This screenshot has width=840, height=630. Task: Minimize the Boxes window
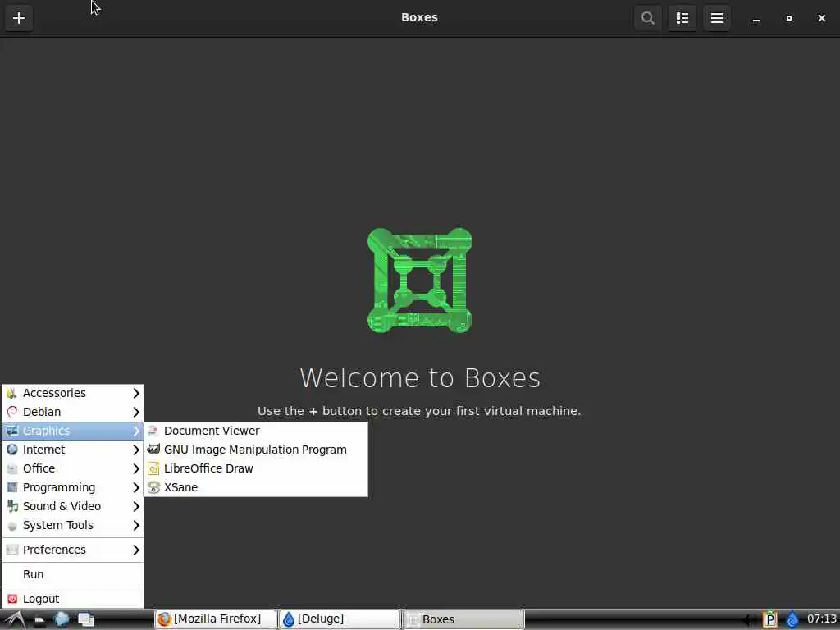tap(756, 18)
